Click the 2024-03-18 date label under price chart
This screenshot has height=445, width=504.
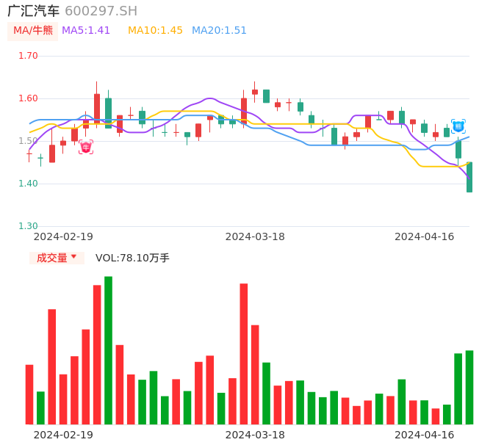255,236
